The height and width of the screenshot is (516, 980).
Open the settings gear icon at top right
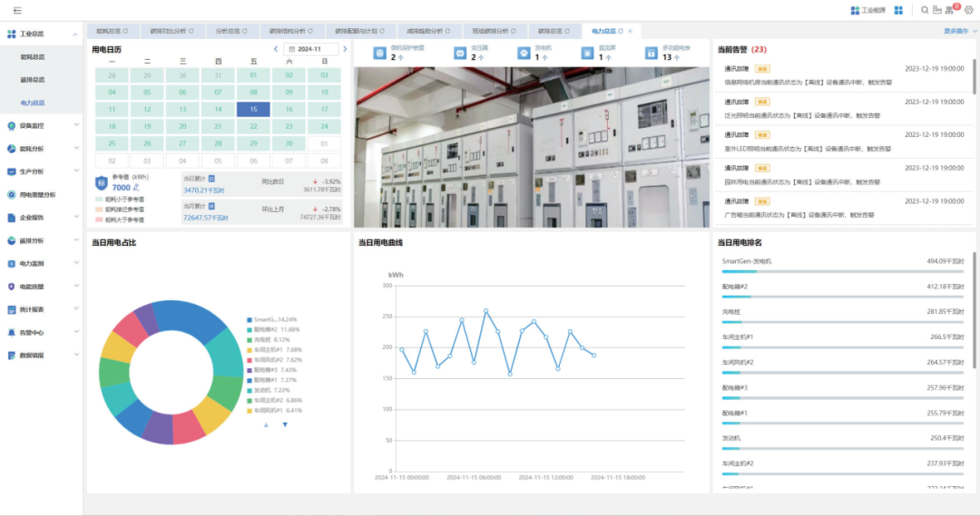point(968,10)
